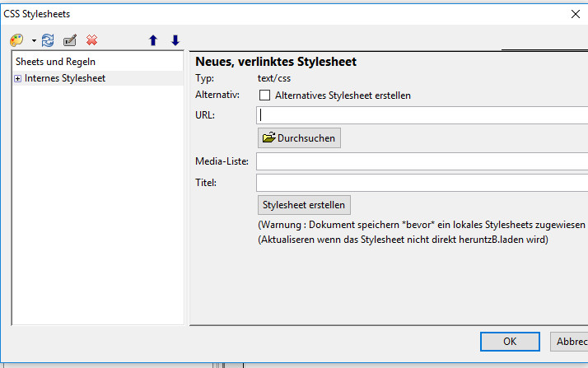The height and width of the screenshot is (368, 588).
Task: Move the selected rule up with the up arrow
Action: coord(153,40)
